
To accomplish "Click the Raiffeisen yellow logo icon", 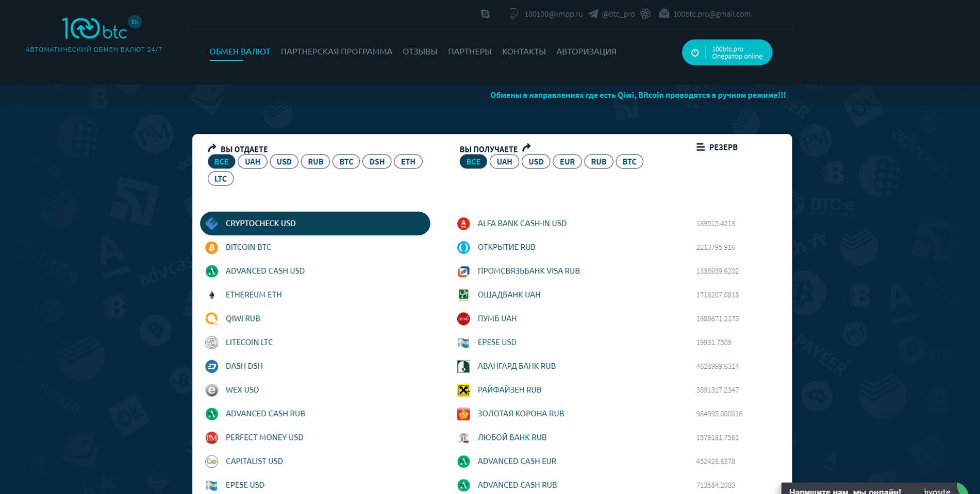I will click(463, 390).
